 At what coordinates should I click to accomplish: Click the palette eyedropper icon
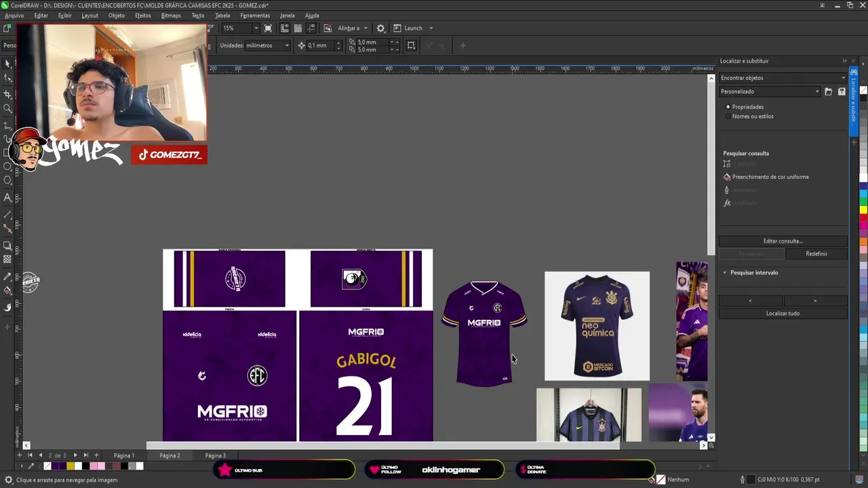tap(31, 466)
